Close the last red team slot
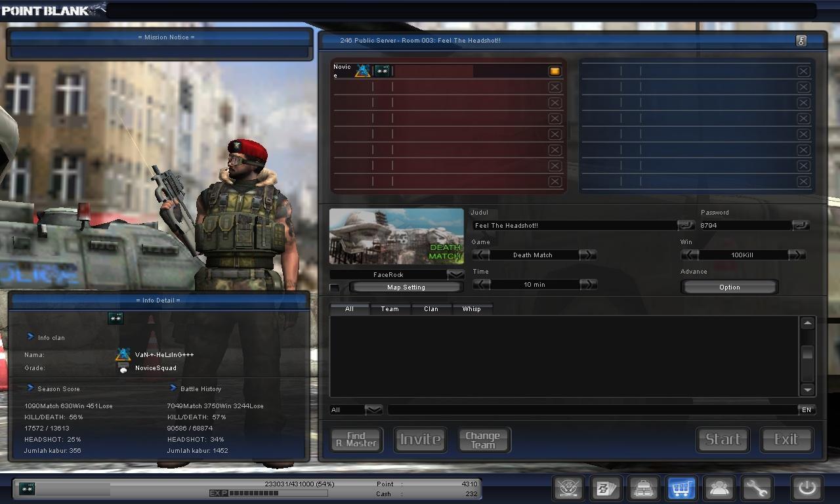 pos(555,182)
